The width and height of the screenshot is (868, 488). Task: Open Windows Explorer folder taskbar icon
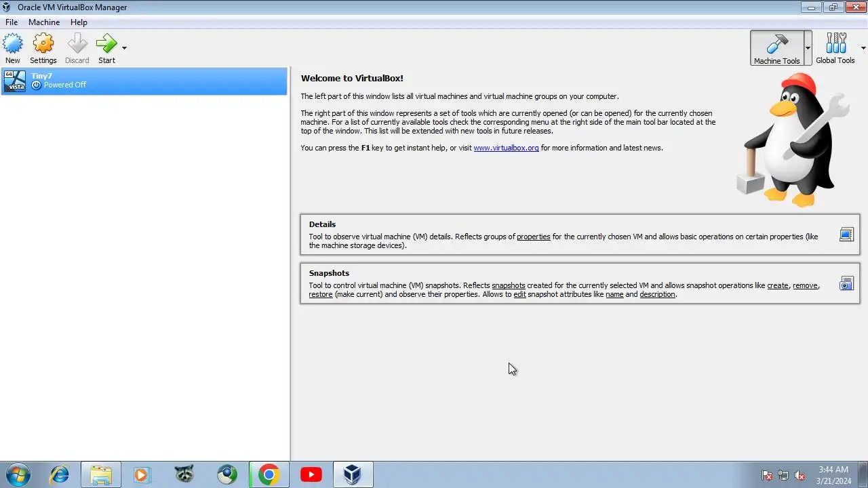101,474
